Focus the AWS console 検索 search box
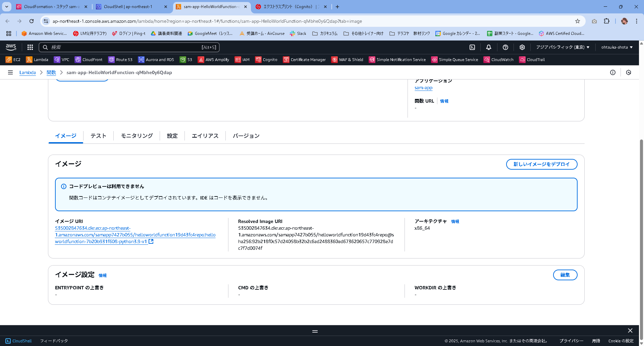 pyautogui.click(x=129, y=47)
